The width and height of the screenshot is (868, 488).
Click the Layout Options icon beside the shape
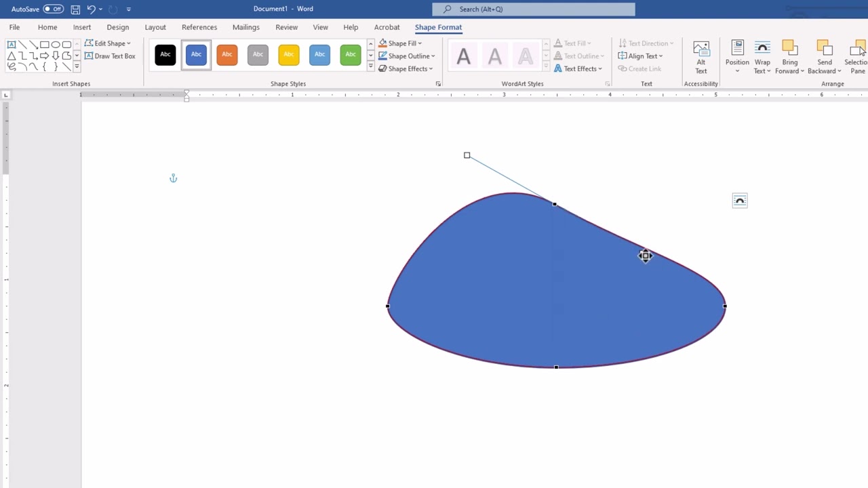(740, 201)
